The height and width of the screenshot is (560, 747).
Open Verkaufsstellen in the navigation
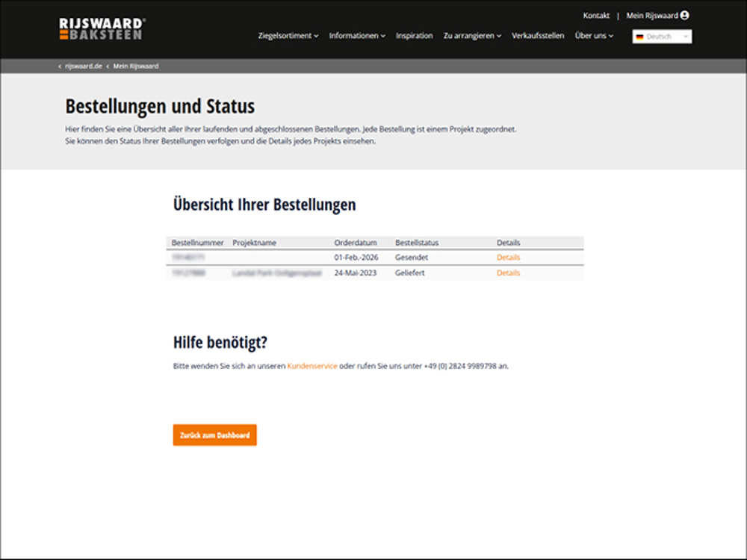tap(538, 36)
